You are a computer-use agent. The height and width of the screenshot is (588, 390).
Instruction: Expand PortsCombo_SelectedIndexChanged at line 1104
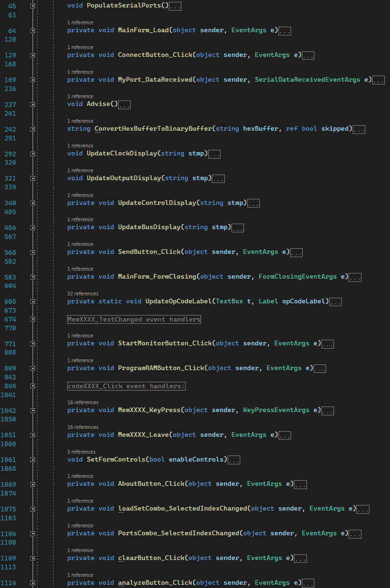(33, 534)
